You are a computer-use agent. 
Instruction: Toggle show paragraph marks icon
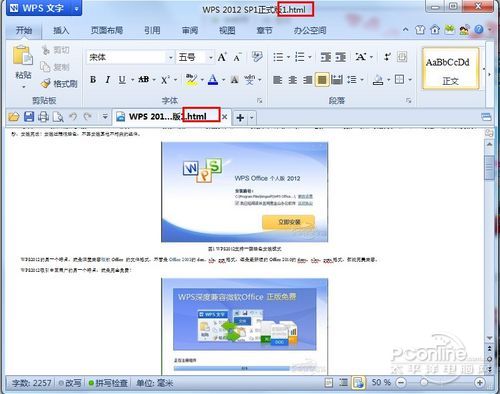(387, 57)
